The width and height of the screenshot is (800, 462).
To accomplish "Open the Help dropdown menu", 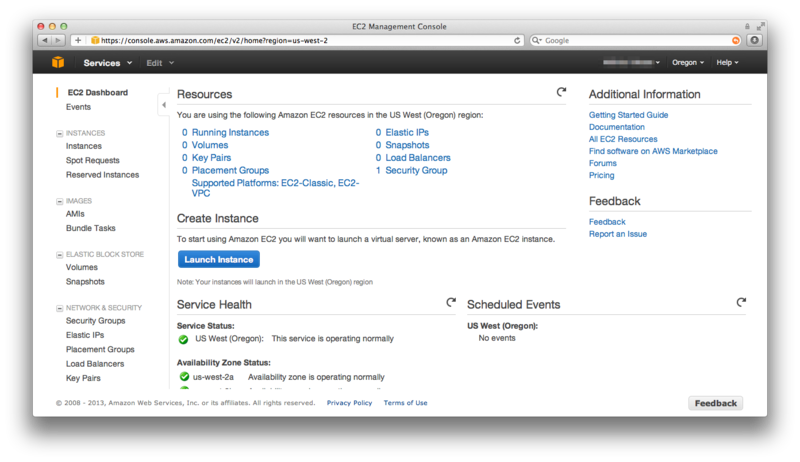I will point(727,62).
